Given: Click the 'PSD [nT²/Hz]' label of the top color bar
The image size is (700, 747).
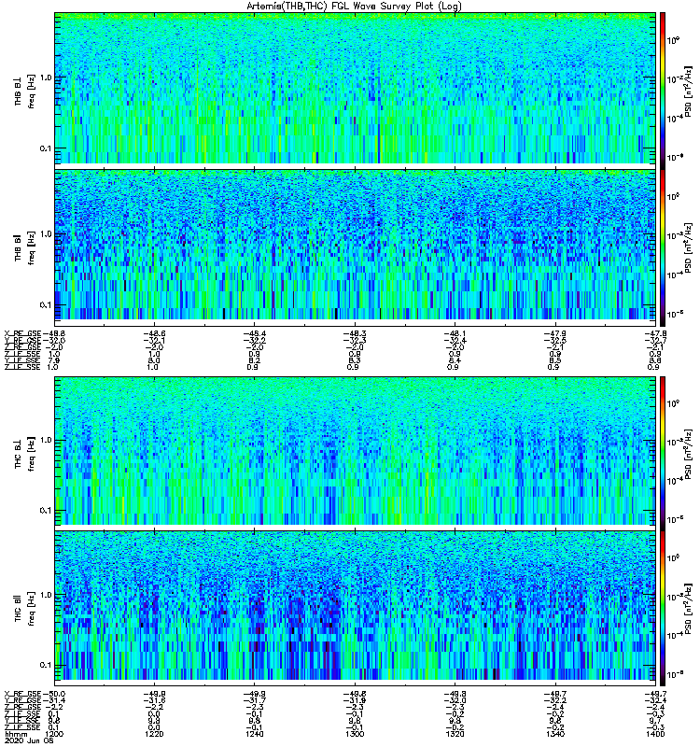Looking at the screenshot, I should point(688,91).
